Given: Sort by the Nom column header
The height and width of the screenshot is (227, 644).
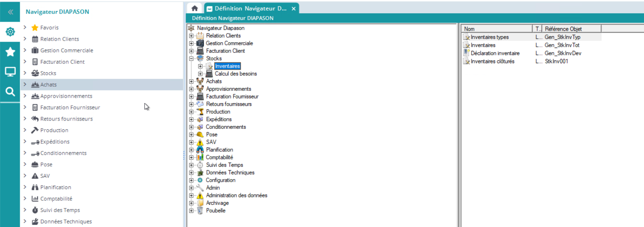Looking at the screenshot, I should click(496, 29).
